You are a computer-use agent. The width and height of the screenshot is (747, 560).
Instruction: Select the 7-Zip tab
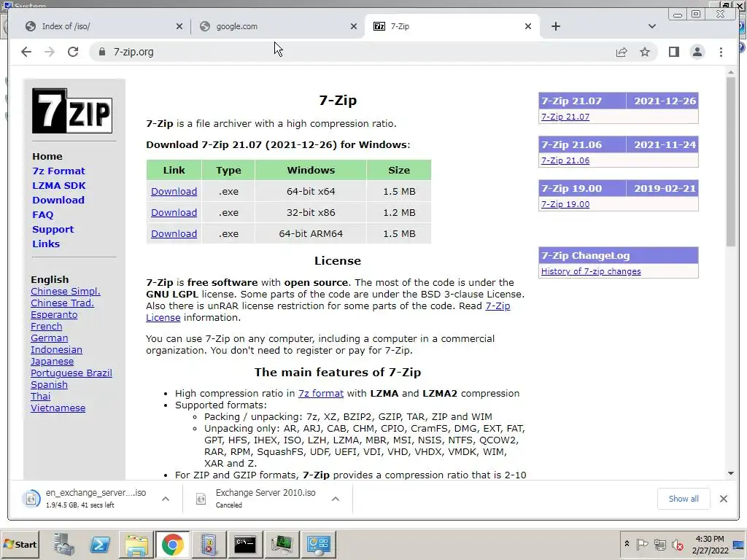pyautogui.click(x=451, y=26)
